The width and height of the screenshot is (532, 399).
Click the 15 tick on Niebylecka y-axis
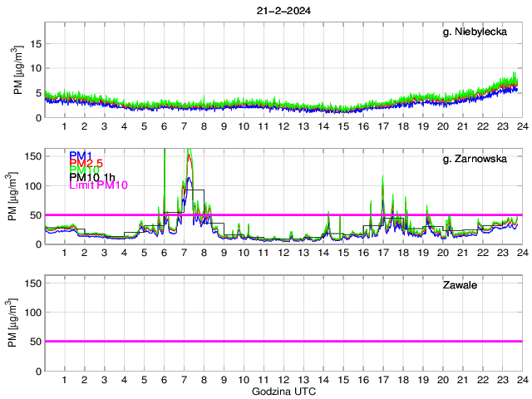[36, 44]
